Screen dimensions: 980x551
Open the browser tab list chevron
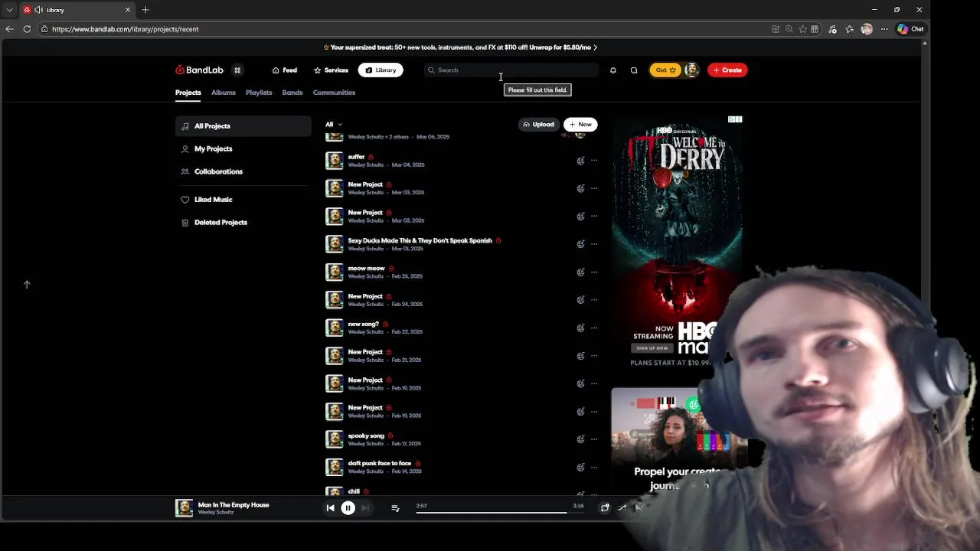click(x=9, y=10)
